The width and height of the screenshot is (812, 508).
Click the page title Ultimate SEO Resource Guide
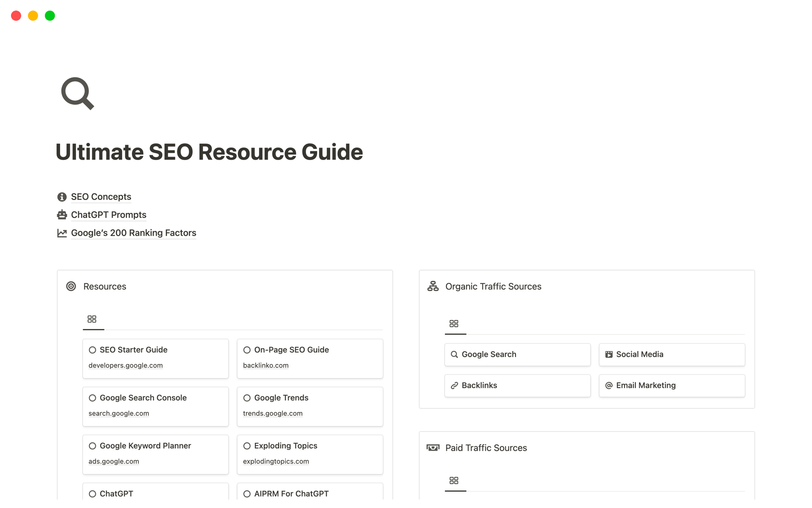[209, 152]
